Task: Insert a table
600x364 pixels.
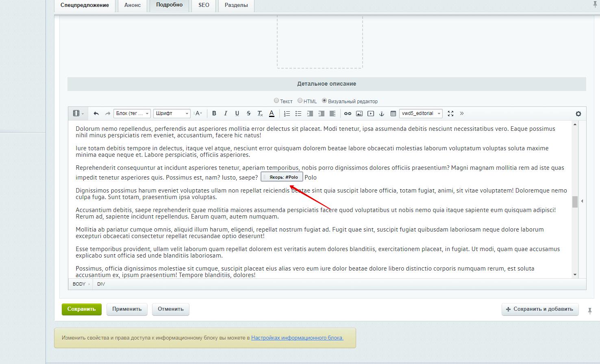Action: (393, 113)
